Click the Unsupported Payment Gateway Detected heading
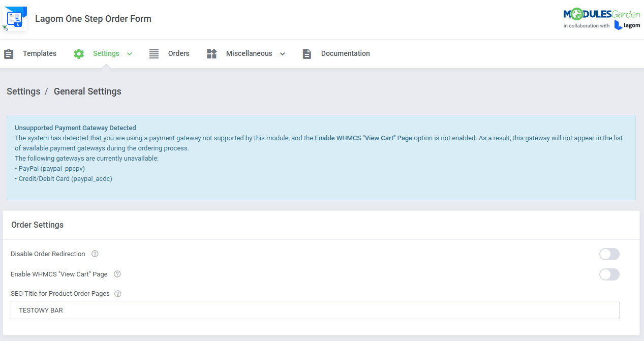 (x=75, y=128)
